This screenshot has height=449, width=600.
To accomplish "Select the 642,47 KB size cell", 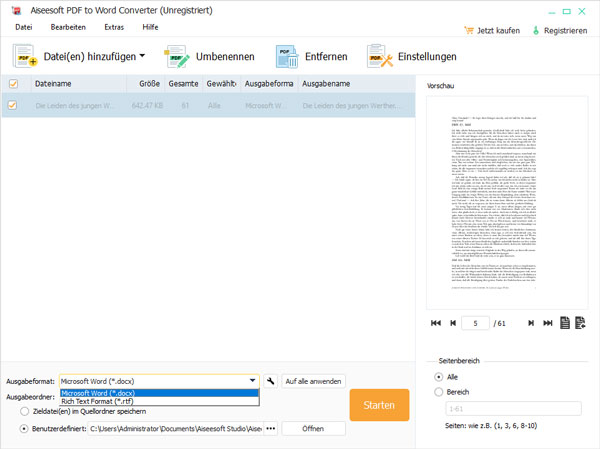I will point(147,106).
